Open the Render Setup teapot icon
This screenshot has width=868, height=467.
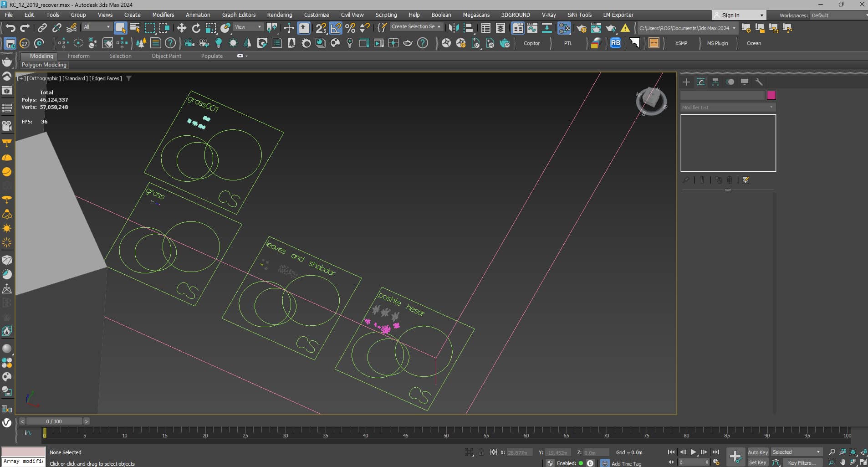click(582, 28)
